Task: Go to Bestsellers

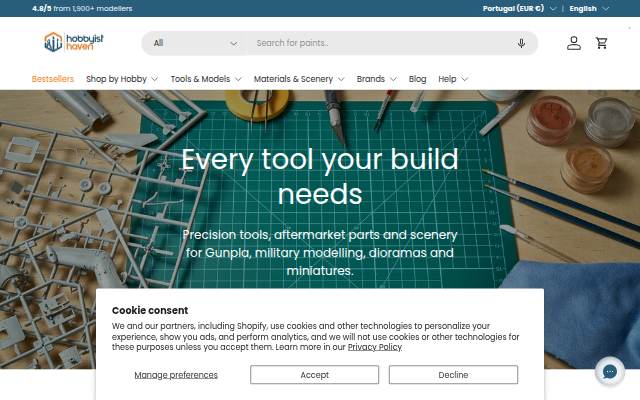Action: (x=53, y=79)
